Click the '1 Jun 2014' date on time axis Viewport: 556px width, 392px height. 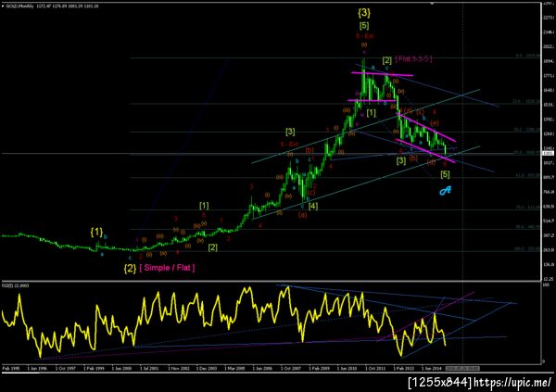(x=432, y=368)
